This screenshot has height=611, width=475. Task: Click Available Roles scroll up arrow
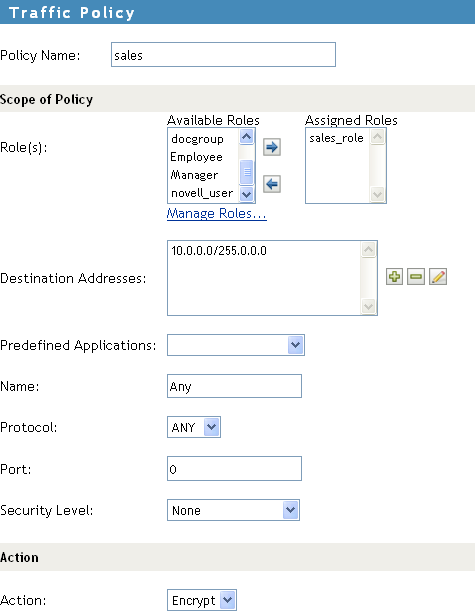coord(246,137)
